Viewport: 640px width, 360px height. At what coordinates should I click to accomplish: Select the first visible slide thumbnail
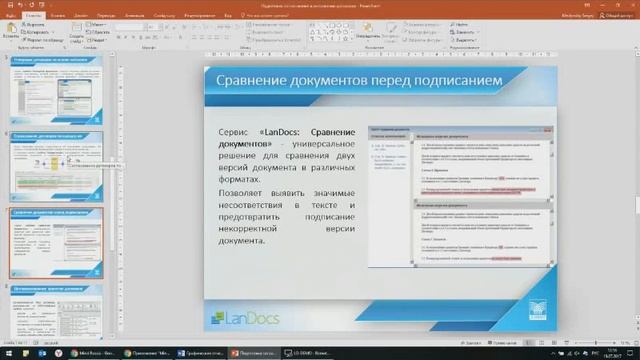[56, 91]
